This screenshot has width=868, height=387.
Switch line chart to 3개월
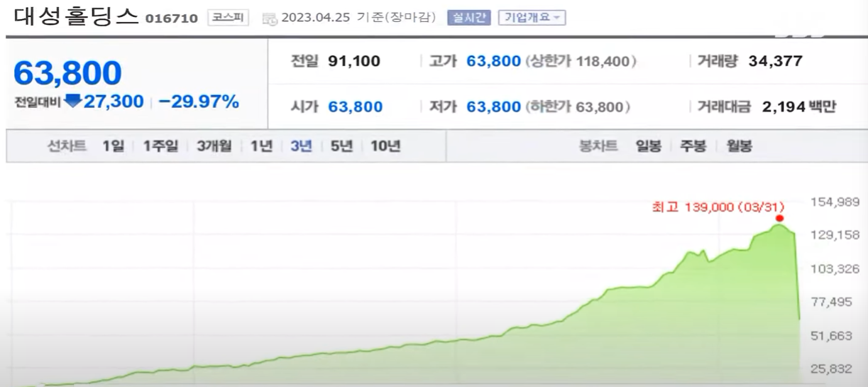coord(214,147)
